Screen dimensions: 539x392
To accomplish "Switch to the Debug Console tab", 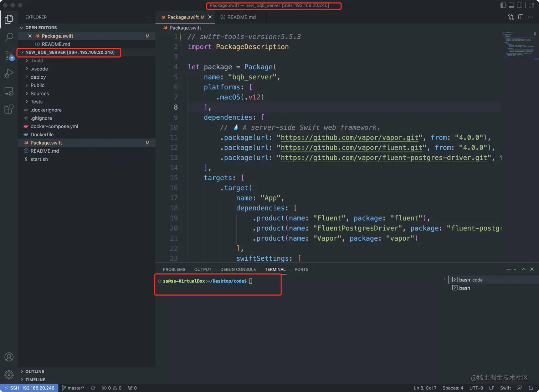I will [238, 270].
